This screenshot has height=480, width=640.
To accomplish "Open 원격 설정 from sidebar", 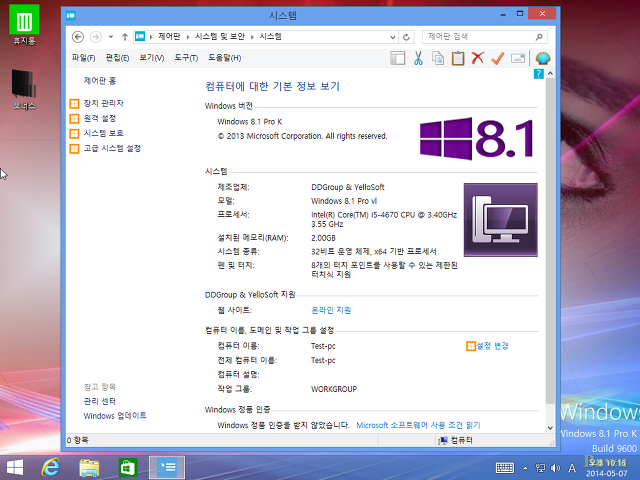I will (100, 118).
